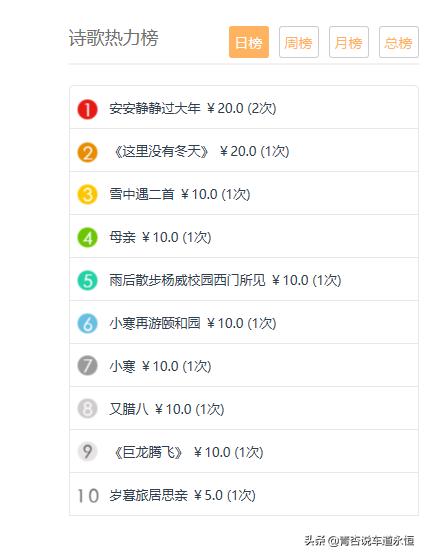Viewport: 424px width, 556px height.
Task: Click the rank 9 badge
Action: pyautogui.click(x=87, y=451)
